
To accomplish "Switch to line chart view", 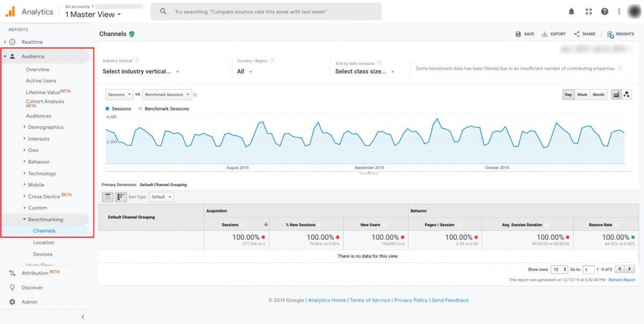I will (x=616, y=94).
